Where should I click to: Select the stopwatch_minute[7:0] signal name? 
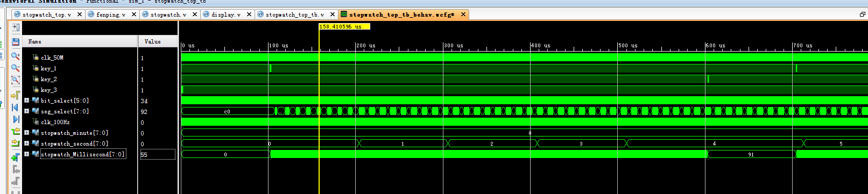click(x=74, y=133)
